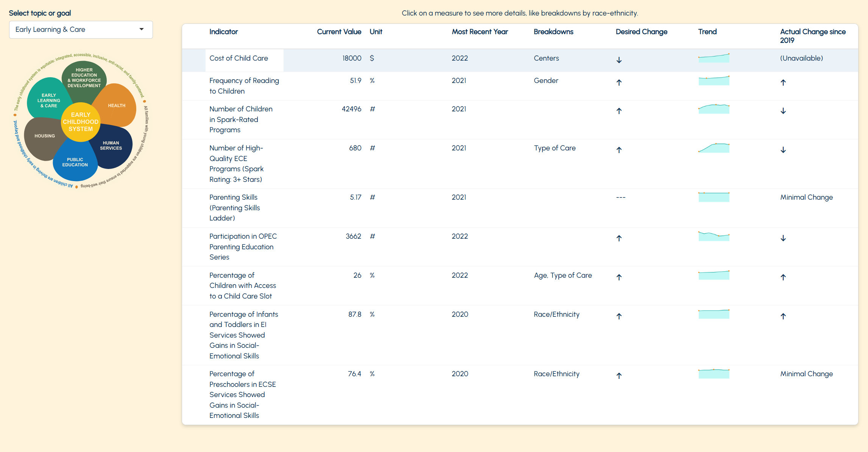Click Race/Ethnicity breakdown in Preschoolers in ECSE row

(x=556, y=374)
